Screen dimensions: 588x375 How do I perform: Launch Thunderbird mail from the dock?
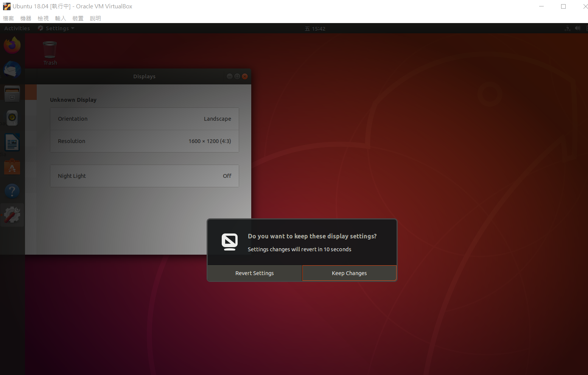pyautogui.click(x=12, y=70)
